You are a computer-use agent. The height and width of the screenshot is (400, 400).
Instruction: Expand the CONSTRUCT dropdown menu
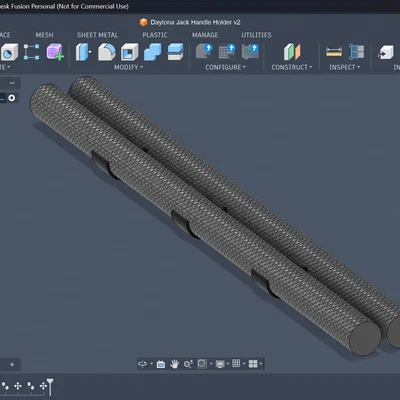coord(292,67)
